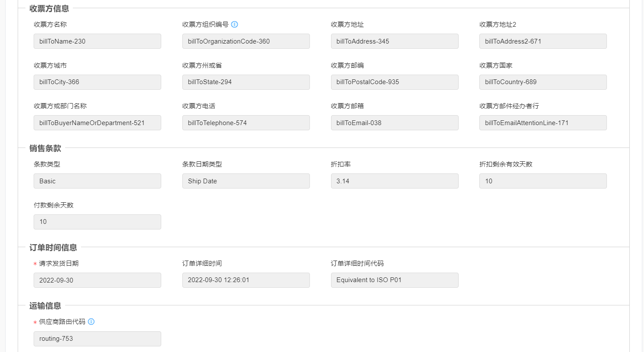Click the 收票方州或省 label

click(202, 66)
